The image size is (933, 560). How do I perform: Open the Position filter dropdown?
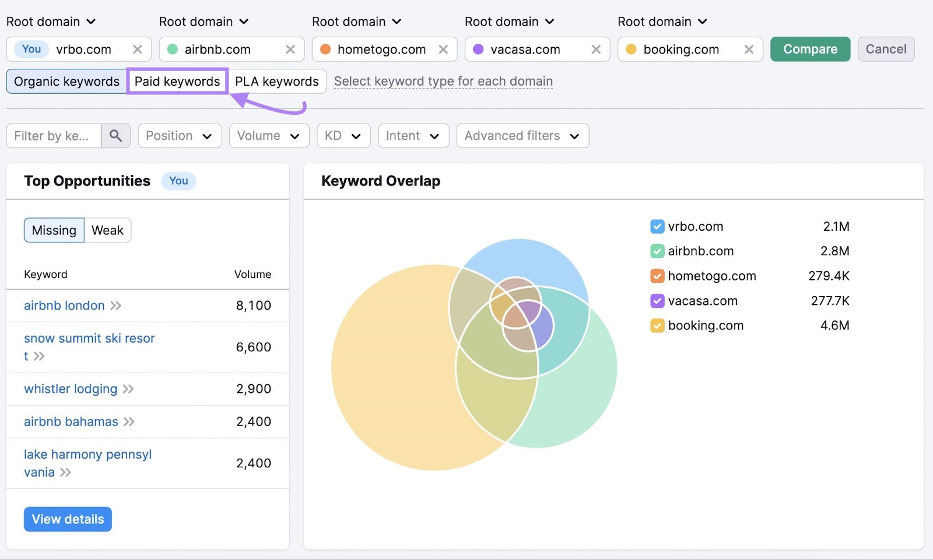click(x=179, y=136)
